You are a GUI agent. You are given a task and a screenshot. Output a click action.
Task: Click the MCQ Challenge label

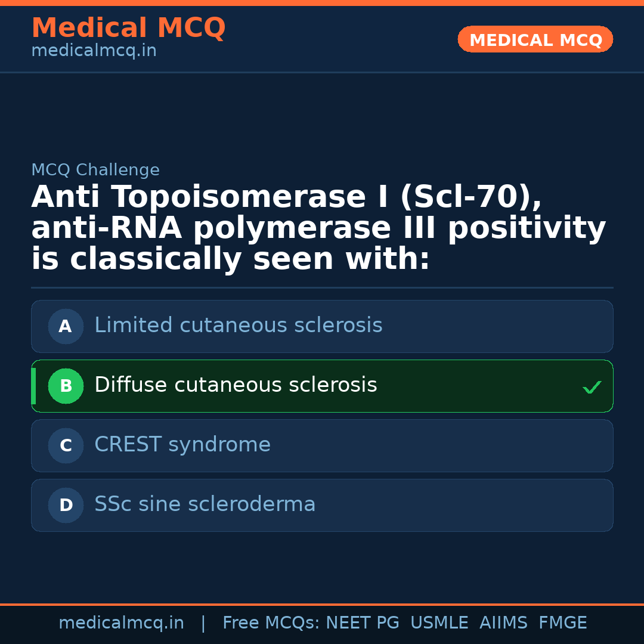(x=95, y=170)
